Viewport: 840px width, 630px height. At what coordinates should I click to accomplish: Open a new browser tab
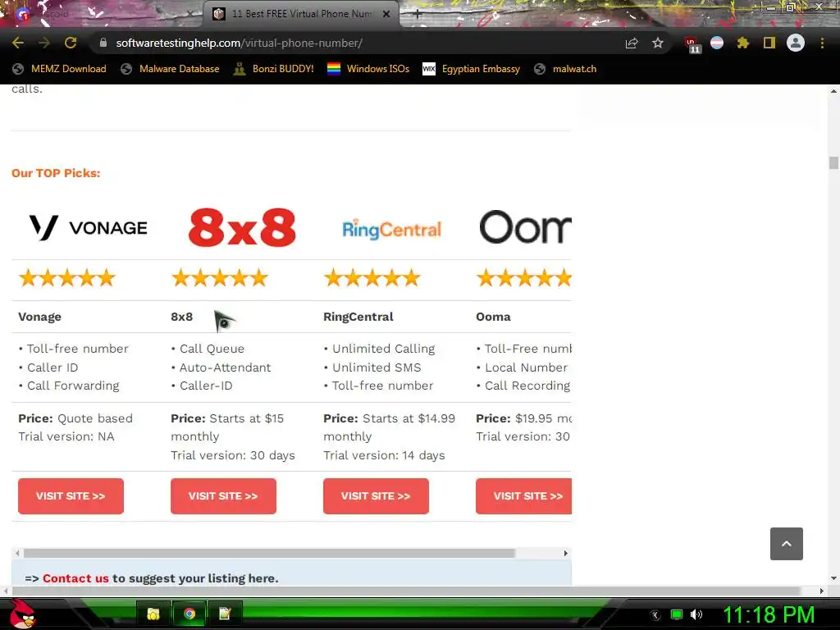point(417,14)
